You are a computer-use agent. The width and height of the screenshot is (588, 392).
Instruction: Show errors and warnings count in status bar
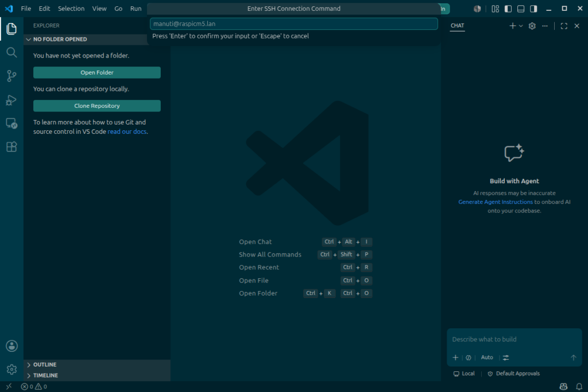[34, 386]
